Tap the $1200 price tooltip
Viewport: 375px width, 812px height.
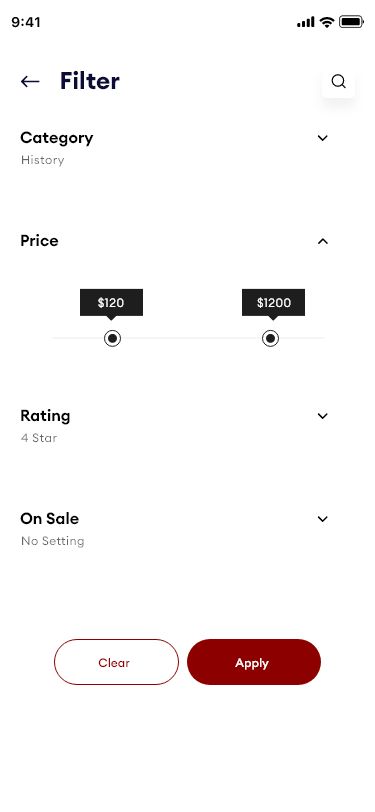(x=273, y=302)
